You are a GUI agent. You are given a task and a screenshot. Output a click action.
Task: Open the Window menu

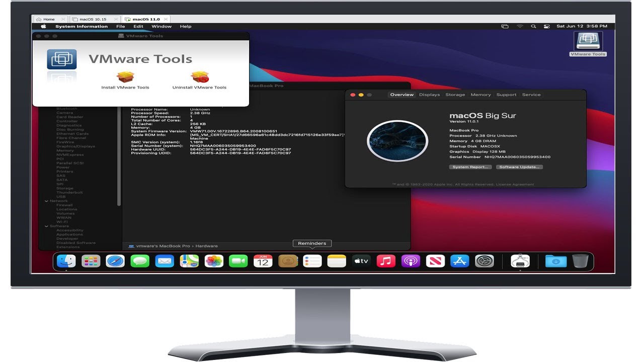point(162,26)
